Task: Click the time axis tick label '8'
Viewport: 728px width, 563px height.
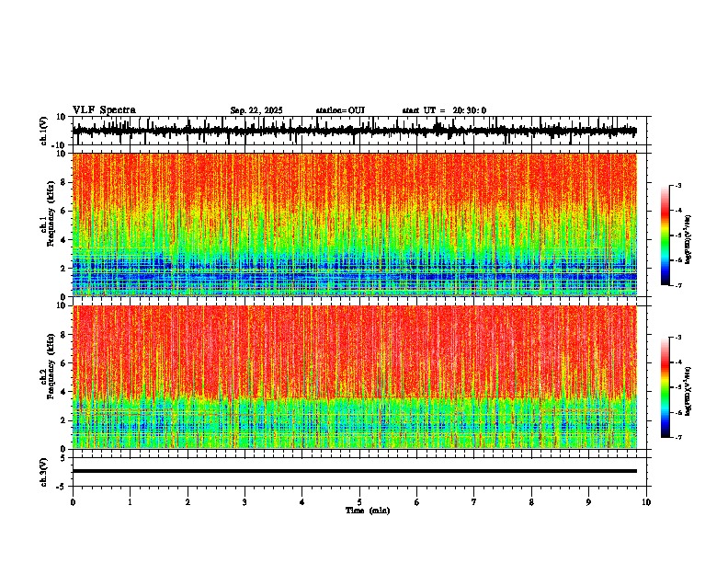Action: coord(531,502)
